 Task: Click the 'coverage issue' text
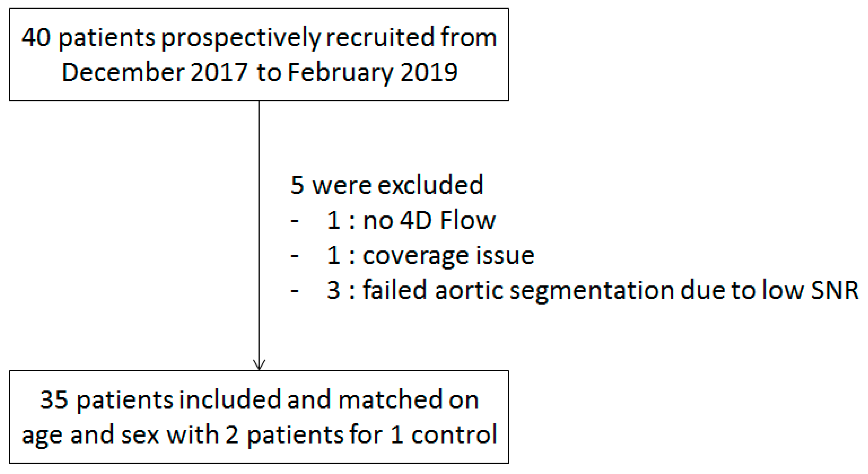(x=449, y=256)
